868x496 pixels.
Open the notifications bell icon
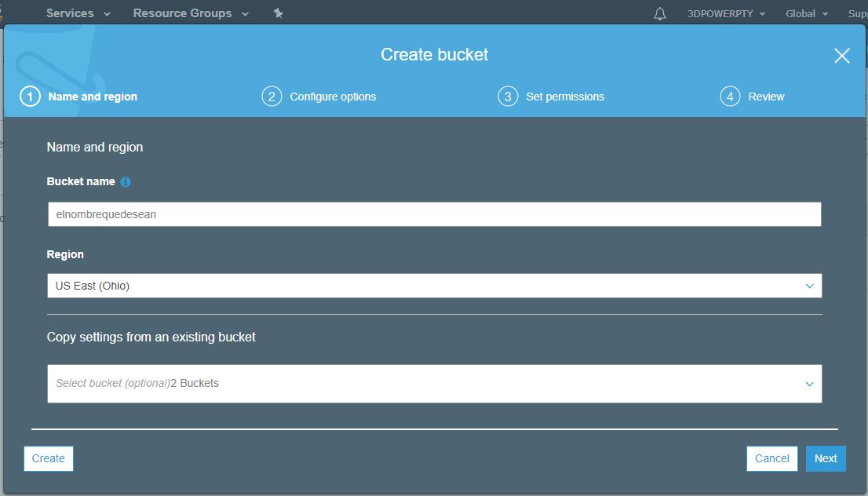660,14
